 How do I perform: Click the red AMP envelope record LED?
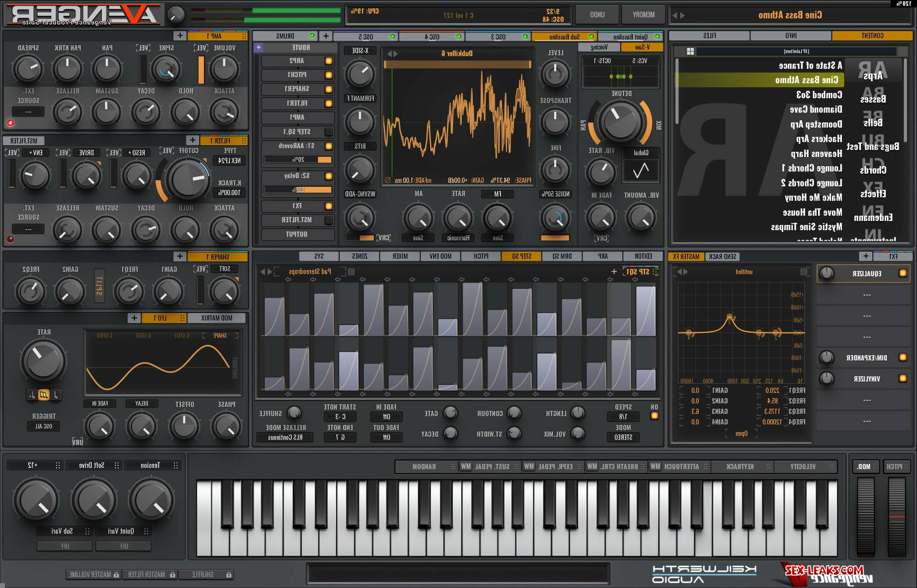click(11, 123)
